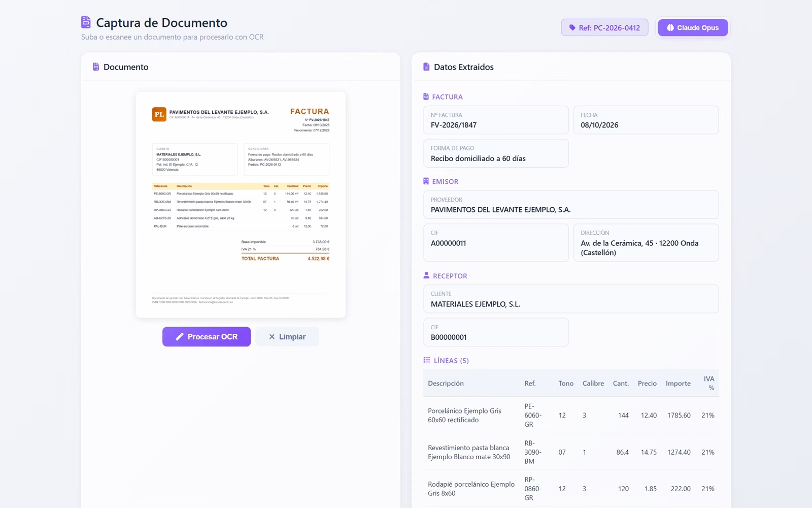Open the Claude Opus model button
Screen dimensions: 812x508
click(x=693, y=27)
